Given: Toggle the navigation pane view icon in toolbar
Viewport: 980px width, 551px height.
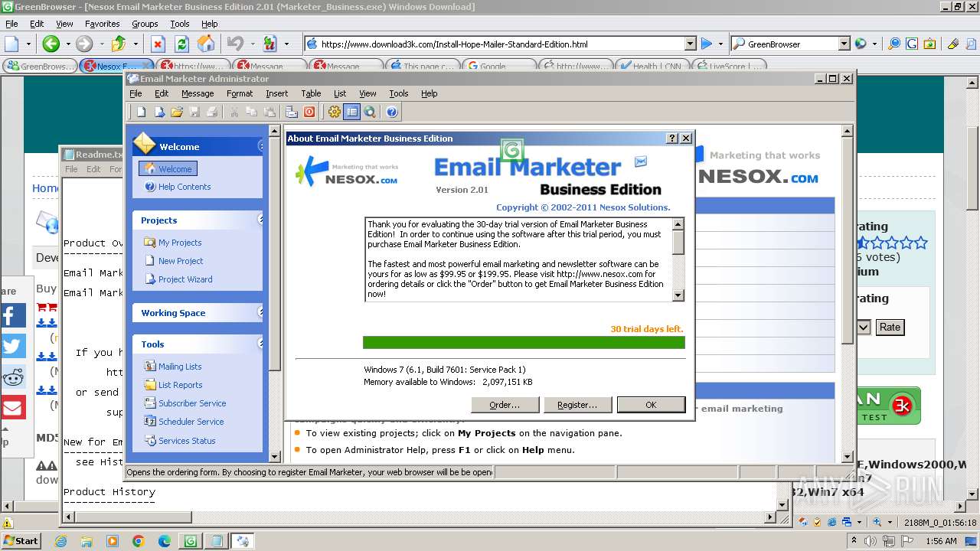Looking at the screenshot, I should pyautogui.click(x=351, y=112).
